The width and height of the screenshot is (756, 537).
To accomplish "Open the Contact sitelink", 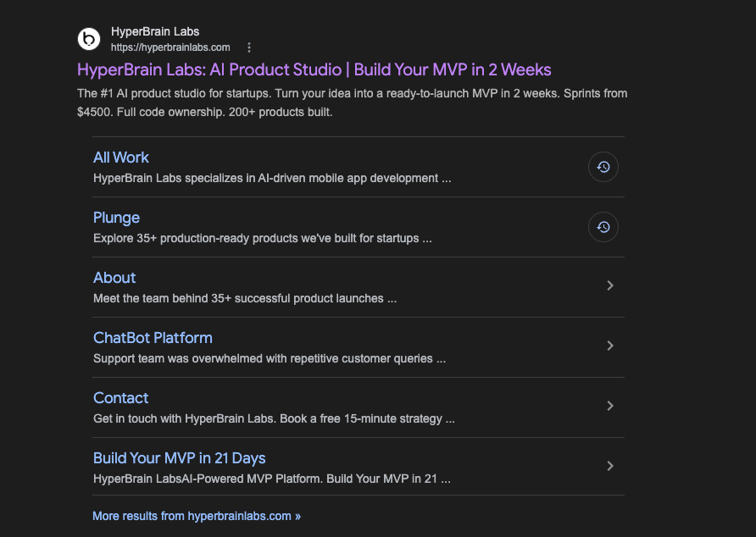I will tap(120, 398).
